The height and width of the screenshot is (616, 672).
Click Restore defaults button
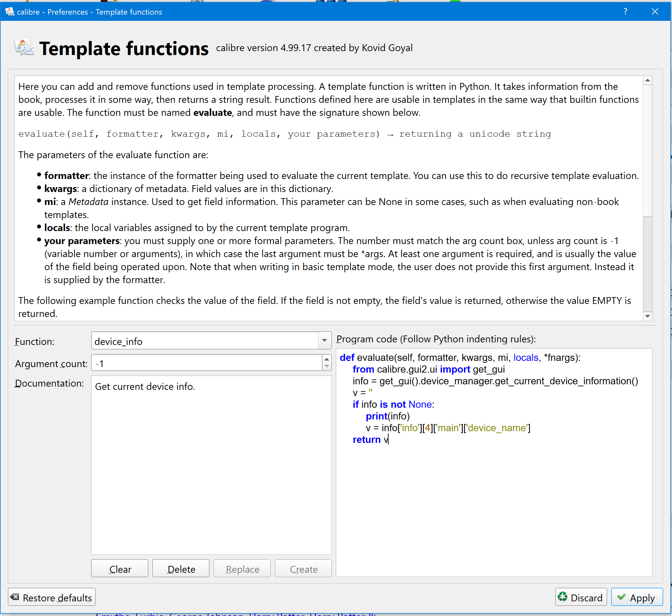pyautogui.click(x=52, y=597)
